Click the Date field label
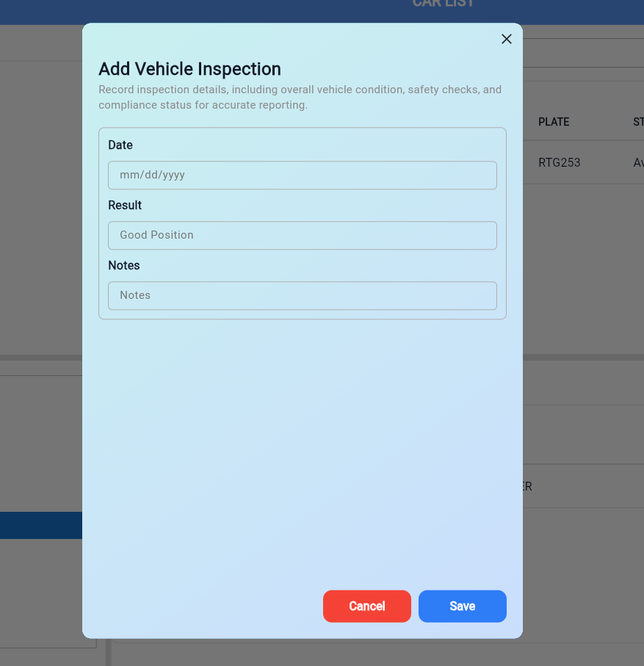644x666 pixels. pos(120,145)
